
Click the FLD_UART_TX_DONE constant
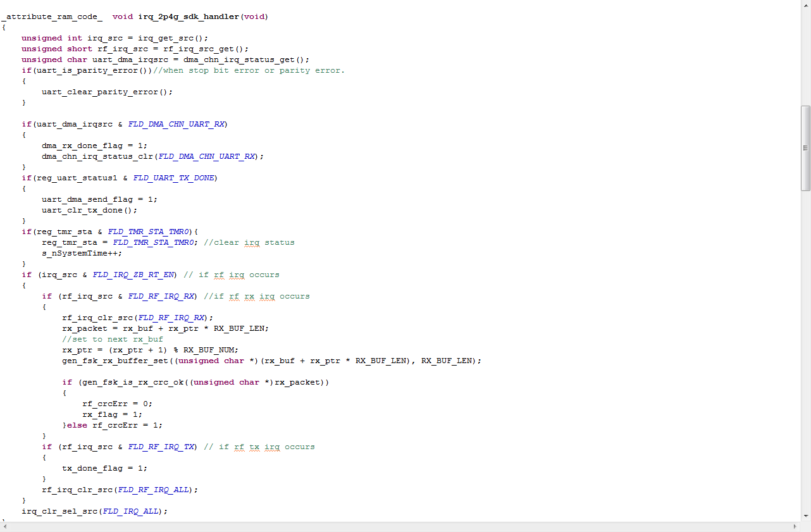(173, 178)
